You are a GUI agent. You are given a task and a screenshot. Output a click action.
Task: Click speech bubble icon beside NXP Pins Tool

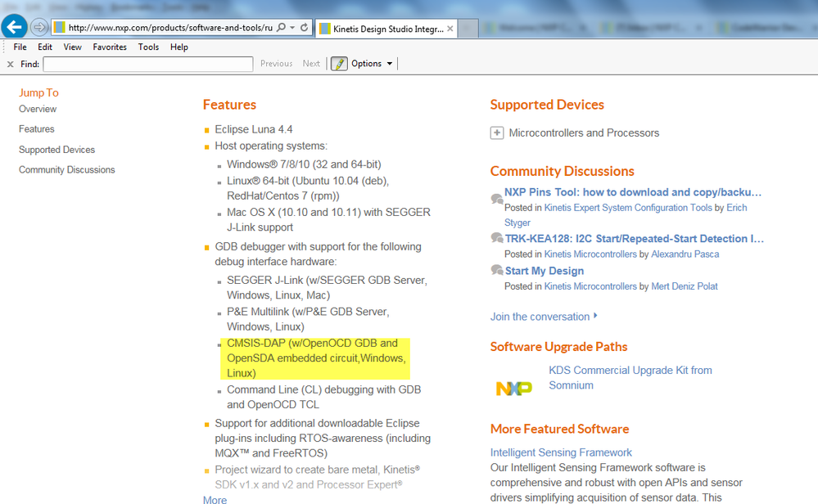[497, 198]
